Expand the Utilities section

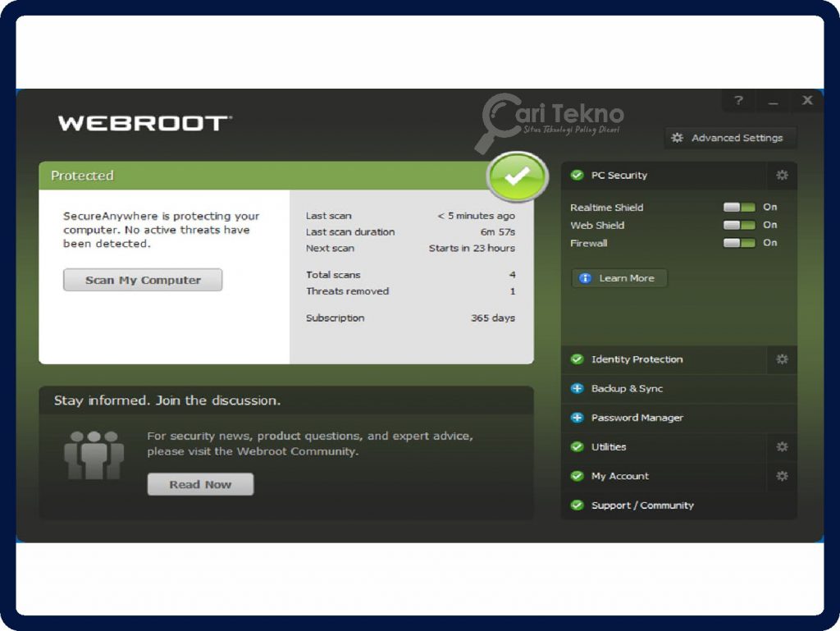pos(664,446)
